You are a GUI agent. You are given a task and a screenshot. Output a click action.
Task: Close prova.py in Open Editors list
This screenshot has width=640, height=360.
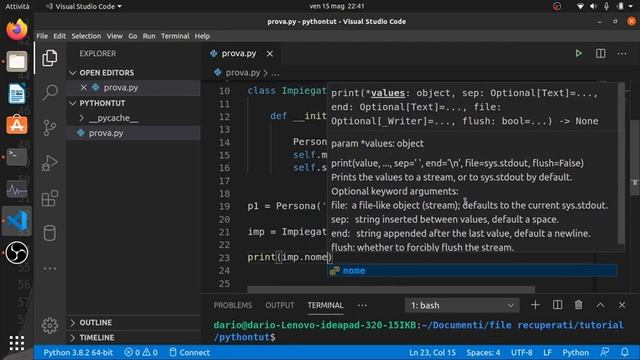point(84,87)
